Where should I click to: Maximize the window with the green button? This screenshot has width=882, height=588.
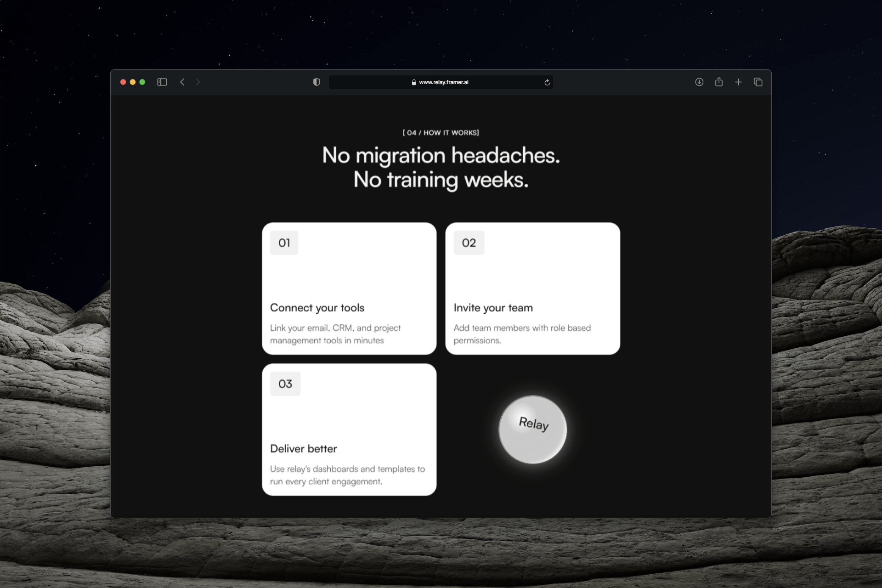142,82
